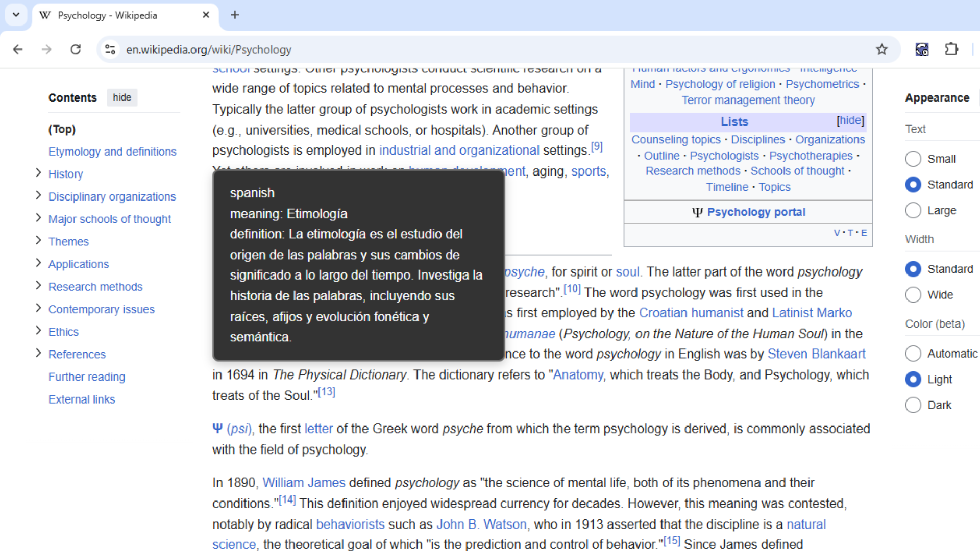Open the tab search dropdown arrow

click(16, 15)
